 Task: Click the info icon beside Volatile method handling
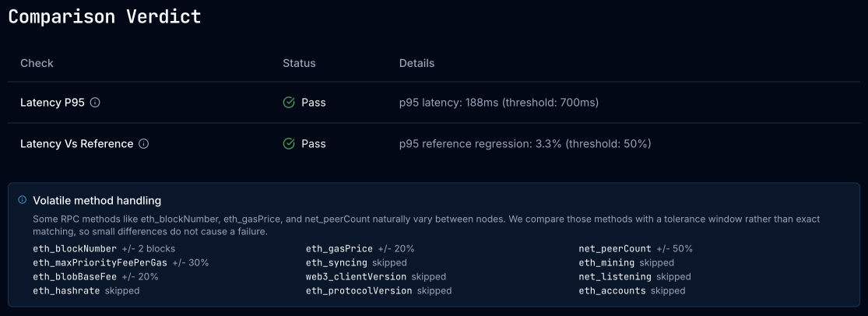click(22, 200)
